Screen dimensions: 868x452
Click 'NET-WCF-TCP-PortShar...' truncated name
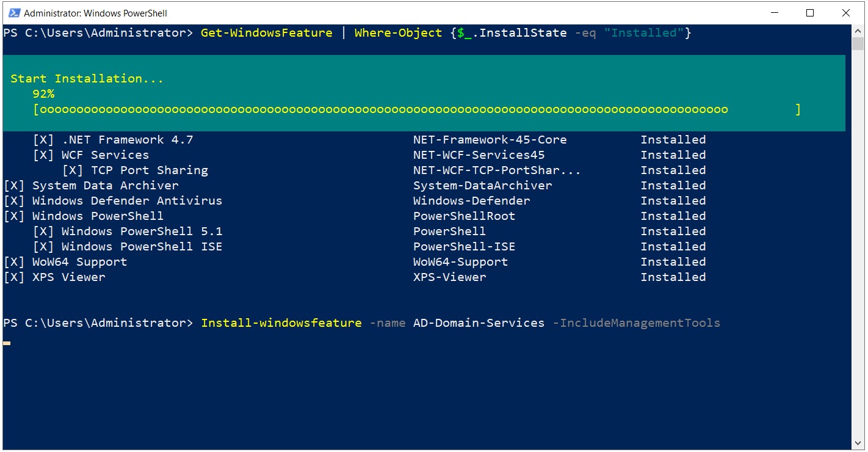(497, 170)
